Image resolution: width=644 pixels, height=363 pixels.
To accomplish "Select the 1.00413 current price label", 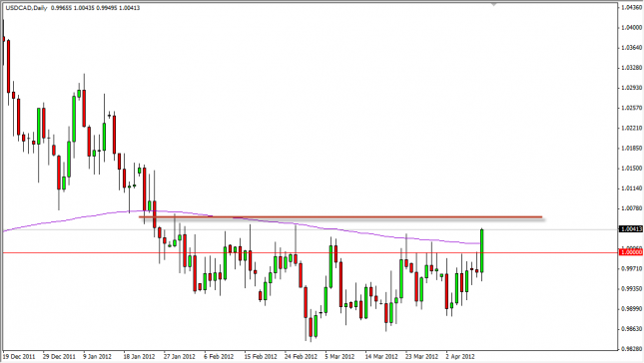I will (631, 229).
